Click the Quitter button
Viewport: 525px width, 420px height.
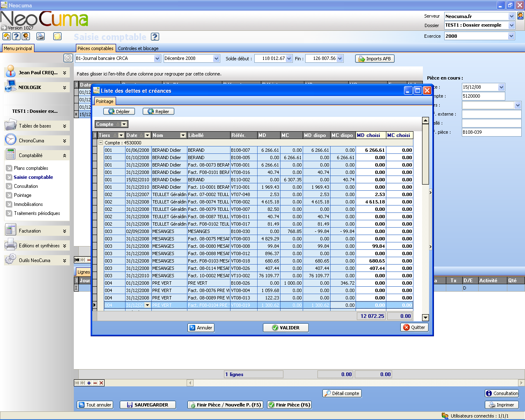[x=414, y=327]
